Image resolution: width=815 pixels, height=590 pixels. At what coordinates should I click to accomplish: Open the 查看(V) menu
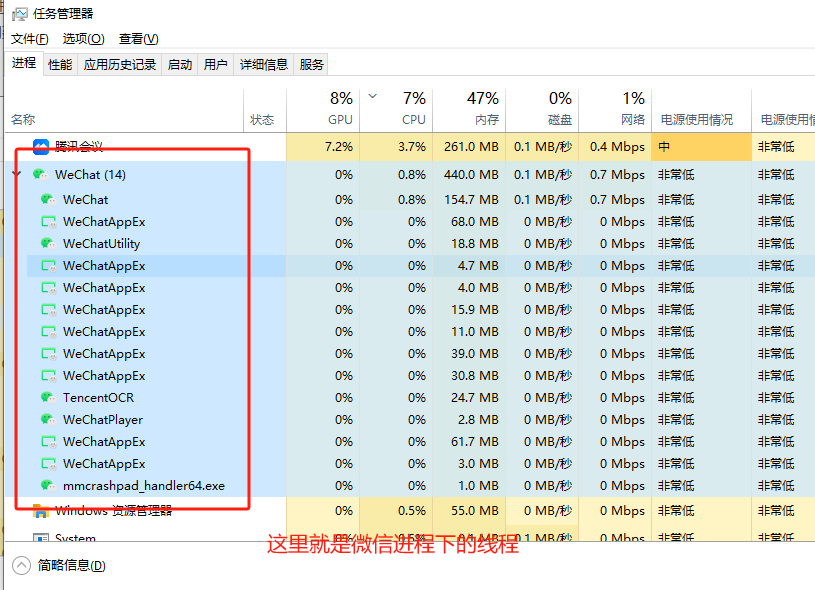[138, 39]
